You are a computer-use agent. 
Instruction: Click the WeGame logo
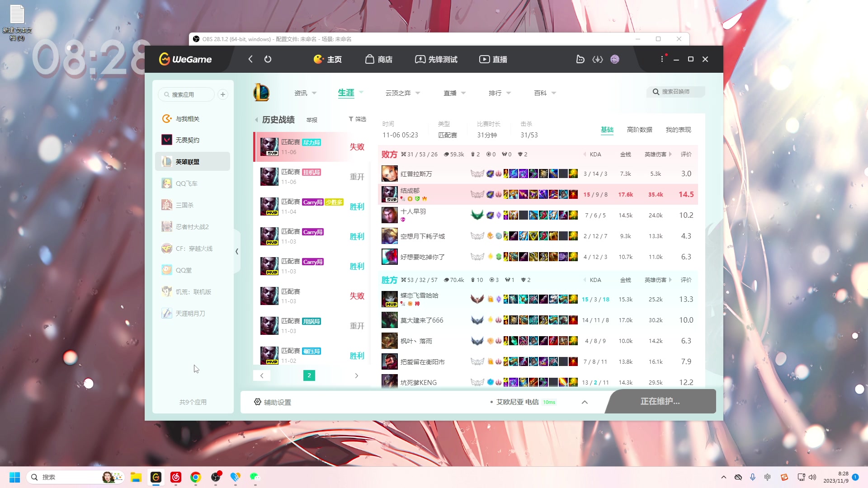point(185,59)
